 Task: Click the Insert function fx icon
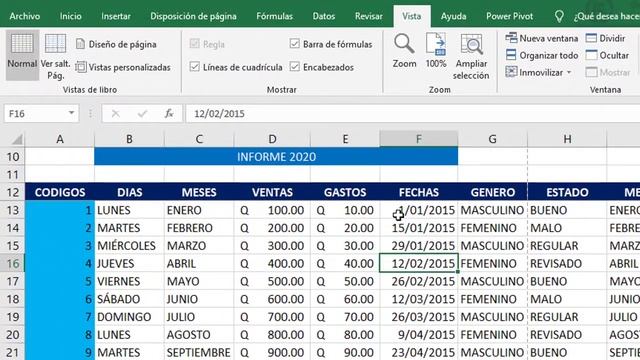coord(169,113)
